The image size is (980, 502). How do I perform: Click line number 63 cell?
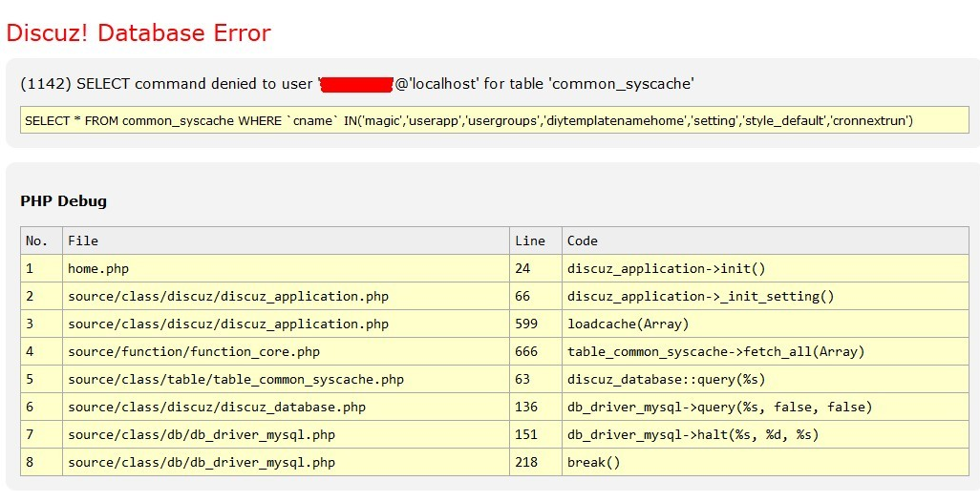coord(536,379)
